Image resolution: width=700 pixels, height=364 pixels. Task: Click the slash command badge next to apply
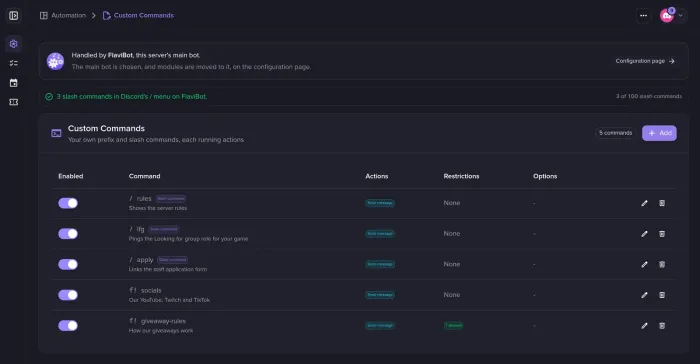pos(172,260)
